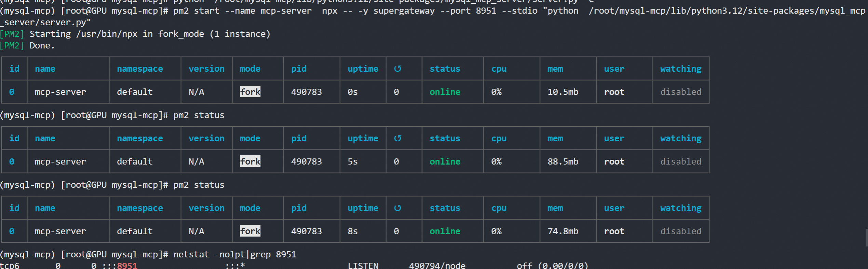The image size is (868, 269).
Task: Click the wrapped "_server/server.py" line
Action: (45, 22)
